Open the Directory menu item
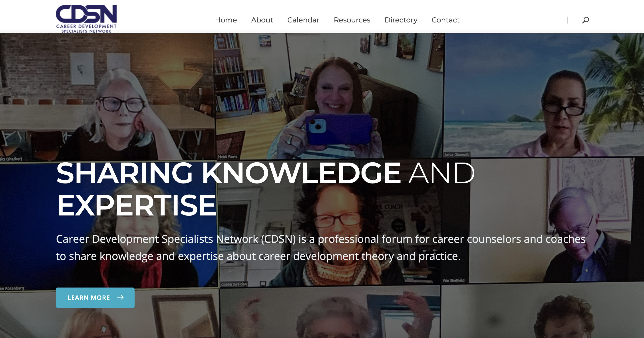Screen dimensions: 644x338 pyautogui.click(x=401, y=20)
